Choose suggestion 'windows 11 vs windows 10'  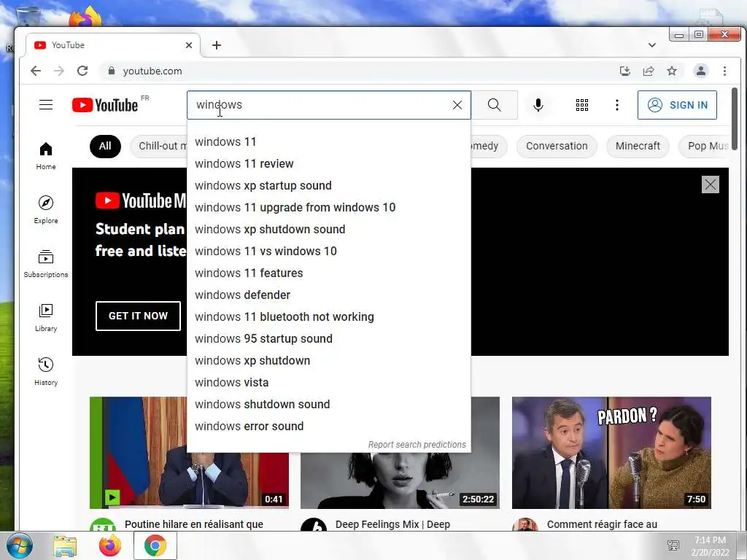coord(329,252)
